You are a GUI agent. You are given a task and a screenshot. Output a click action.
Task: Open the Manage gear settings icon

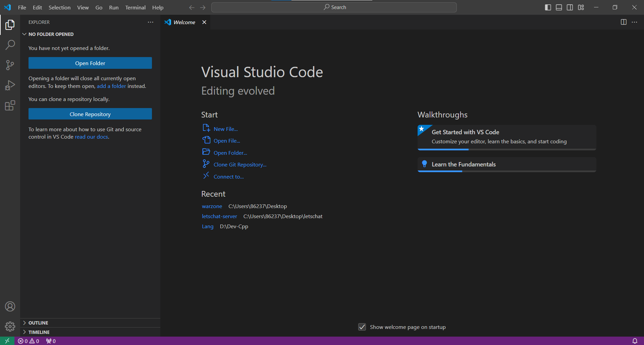coord(10,326)
